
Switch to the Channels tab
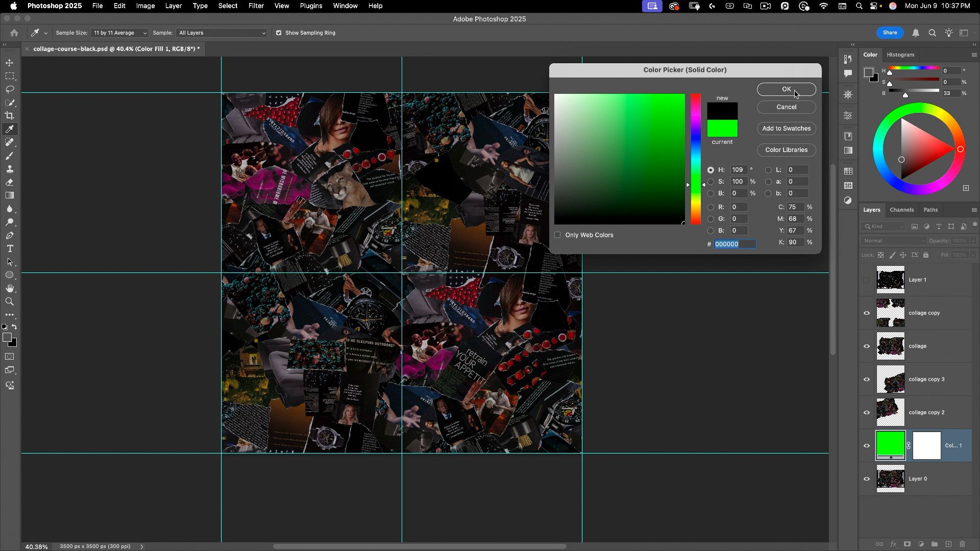pos(901,210)
